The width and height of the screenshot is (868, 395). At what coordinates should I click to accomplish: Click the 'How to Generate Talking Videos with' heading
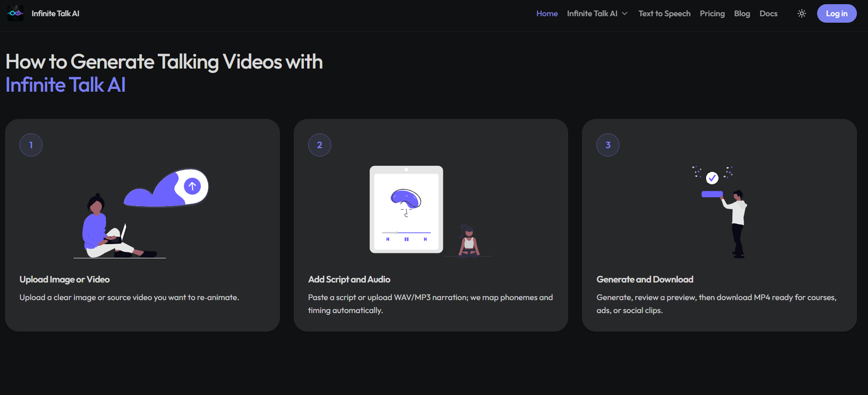tap(164, 62)
